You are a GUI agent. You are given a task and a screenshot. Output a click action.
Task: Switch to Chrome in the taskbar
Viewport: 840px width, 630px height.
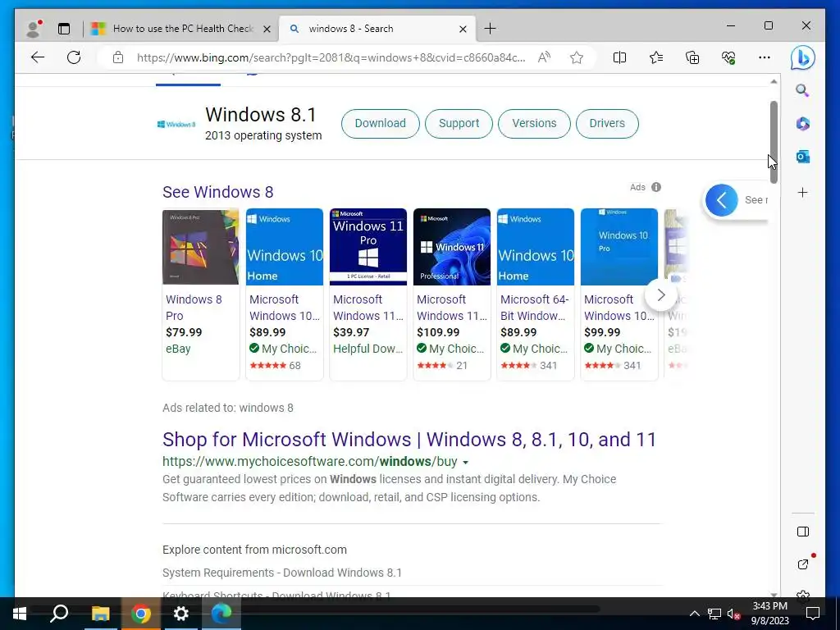point(141,614)
